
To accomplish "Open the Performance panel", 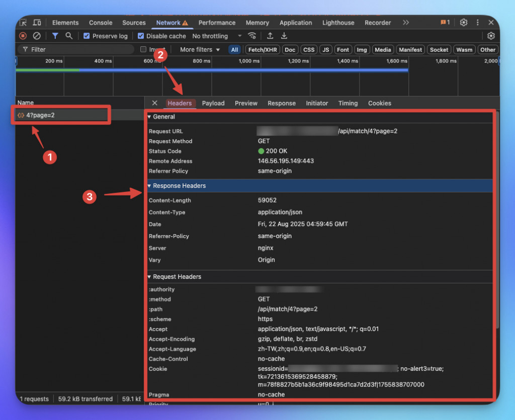I will tap(217, 23).
